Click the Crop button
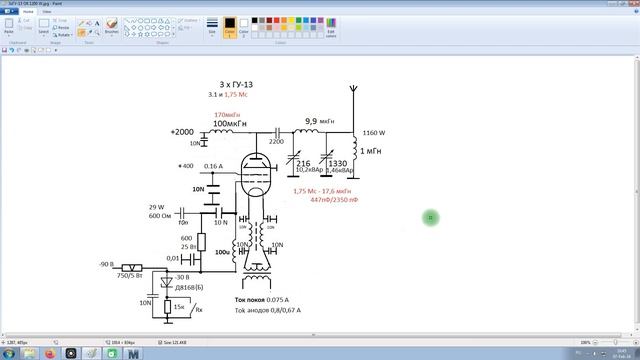The height and width of the screenshot is (360, 640). coord(60,20)
